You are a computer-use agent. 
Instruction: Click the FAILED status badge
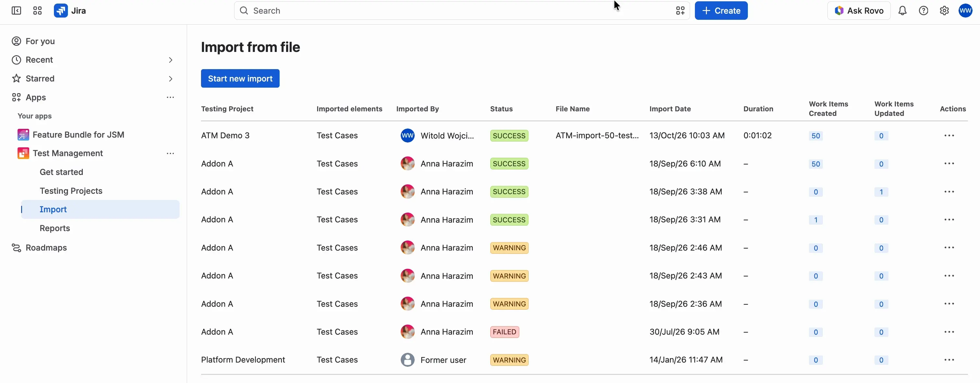click(505, 332)
